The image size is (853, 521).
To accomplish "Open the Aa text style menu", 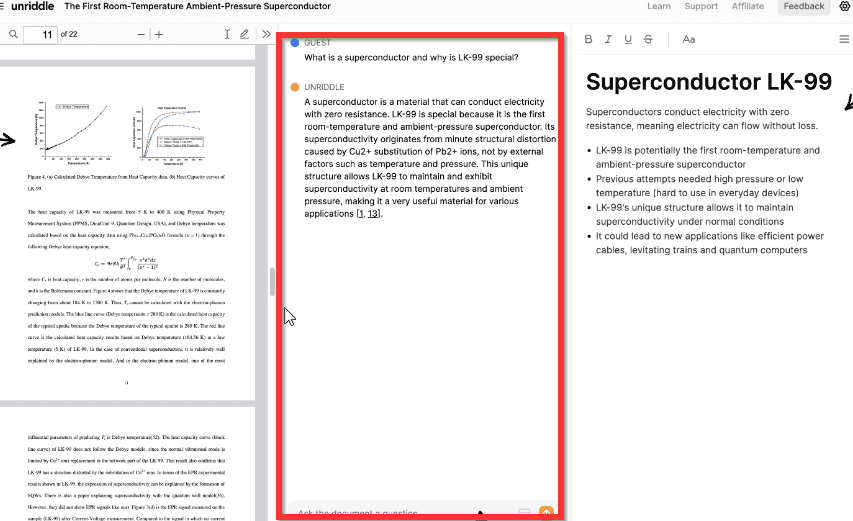I will tap(689, 39).
